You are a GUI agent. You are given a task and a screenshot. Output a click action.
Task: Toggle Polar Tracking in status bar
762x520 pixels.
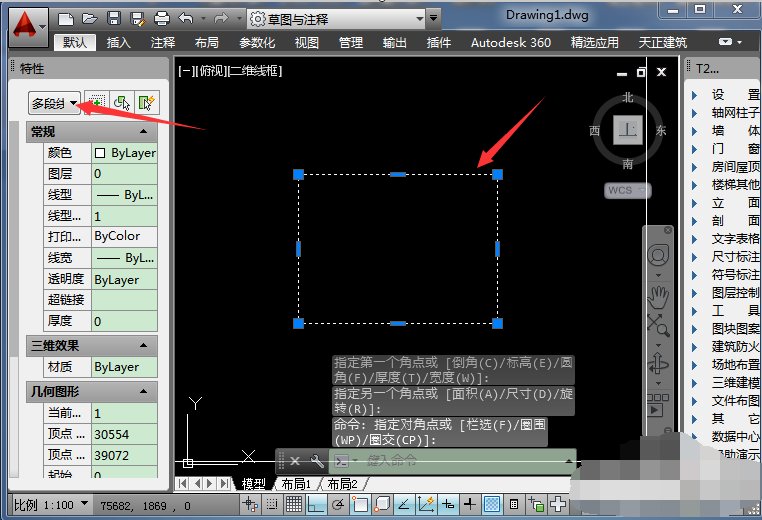pos(338,504)
